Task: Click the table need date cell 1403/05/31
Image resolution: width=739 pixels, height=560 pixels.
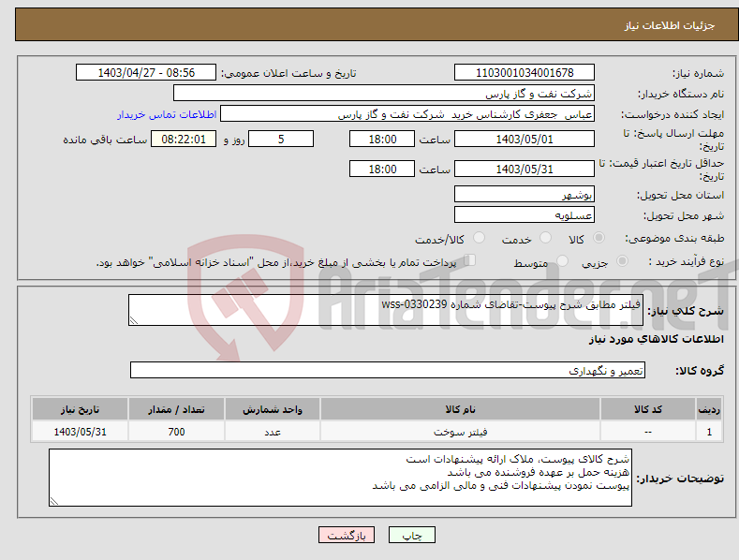Action: (81, 432)
